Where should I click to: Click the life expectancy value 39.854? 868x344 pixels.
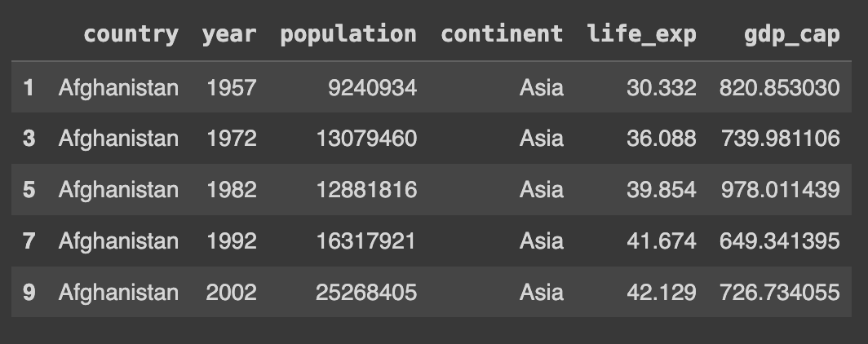click(662, 190)
